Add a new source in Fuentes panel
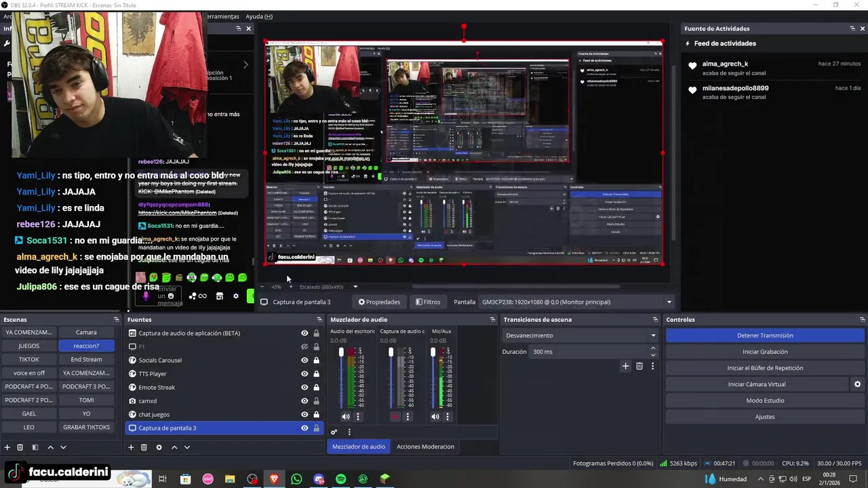The image size is (868, 488). [x=131, y=447]
